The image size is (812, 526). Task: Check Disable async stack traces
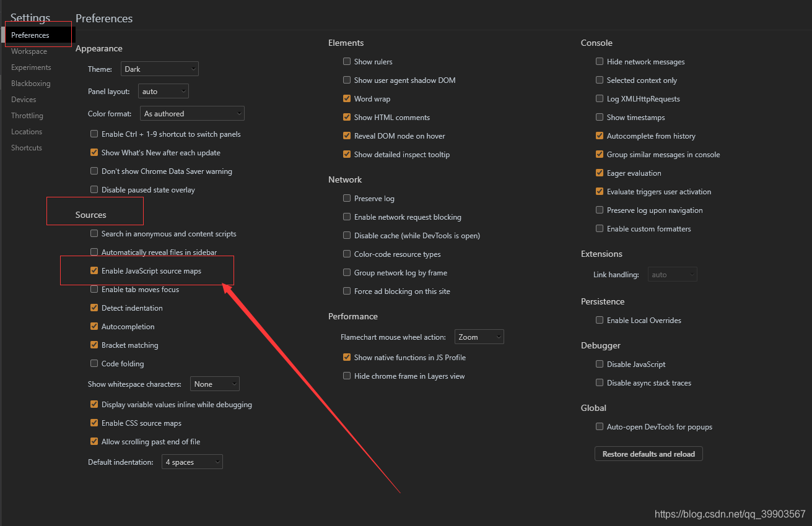click(x=600, y=382)
